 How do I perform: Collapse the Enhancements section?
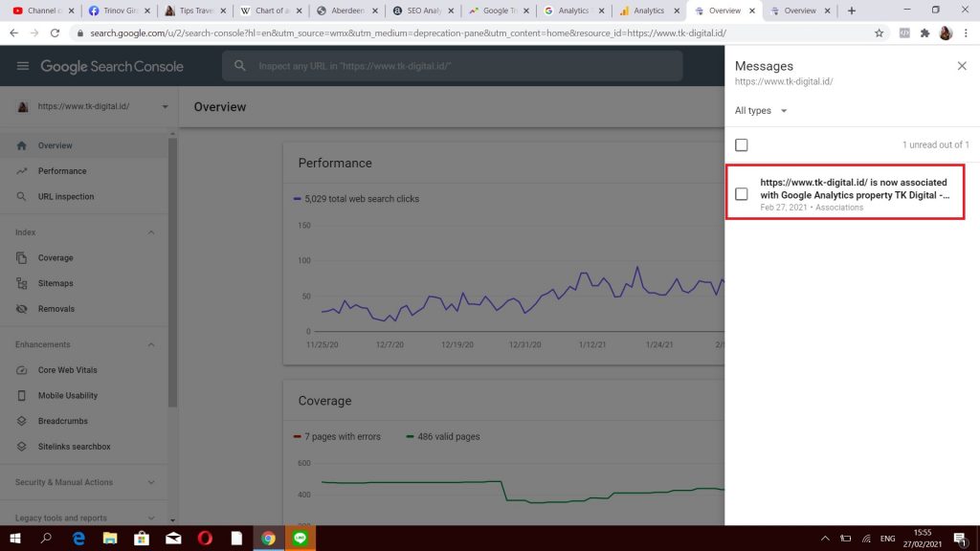pyautogui.click(x=151, y=344)
